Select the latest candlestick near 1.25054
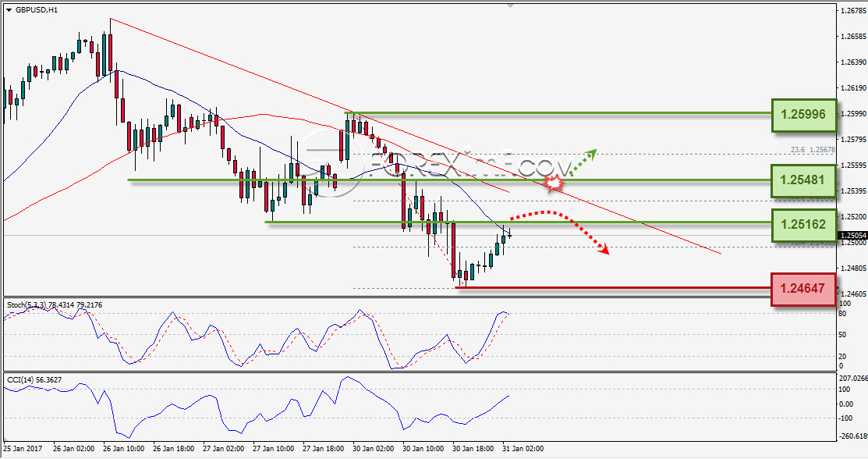This screenshot has width=868, height=459. point(509,236)
